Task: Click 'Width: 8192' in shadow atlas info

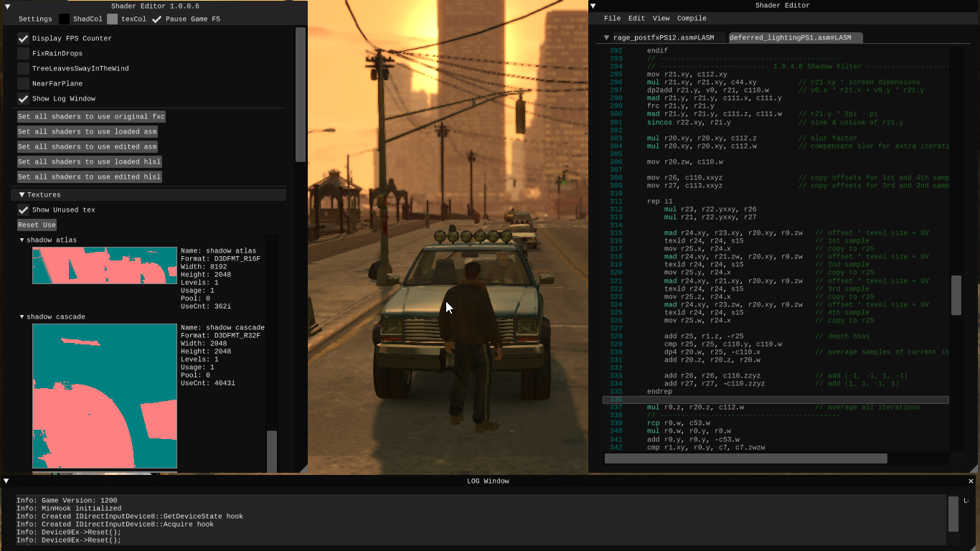Action: [x=203, y=267]
